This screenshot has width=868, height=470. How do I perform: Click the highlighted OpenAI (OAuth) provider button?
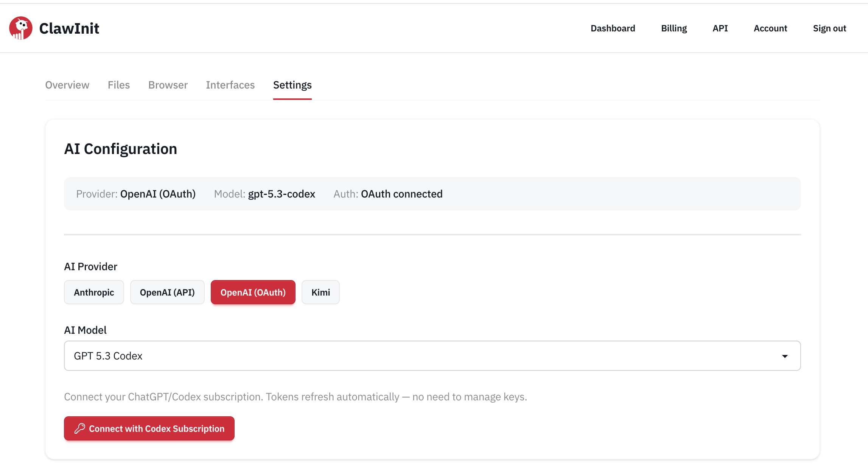pyautogui.click(x=253, y=292)
